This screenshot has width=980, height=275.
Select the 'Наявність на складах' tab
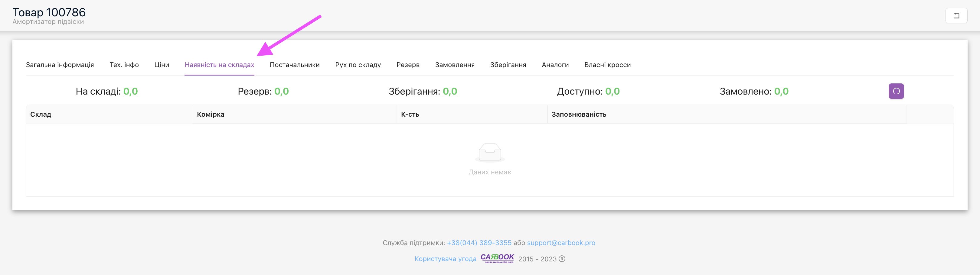[x=219, y=65]
